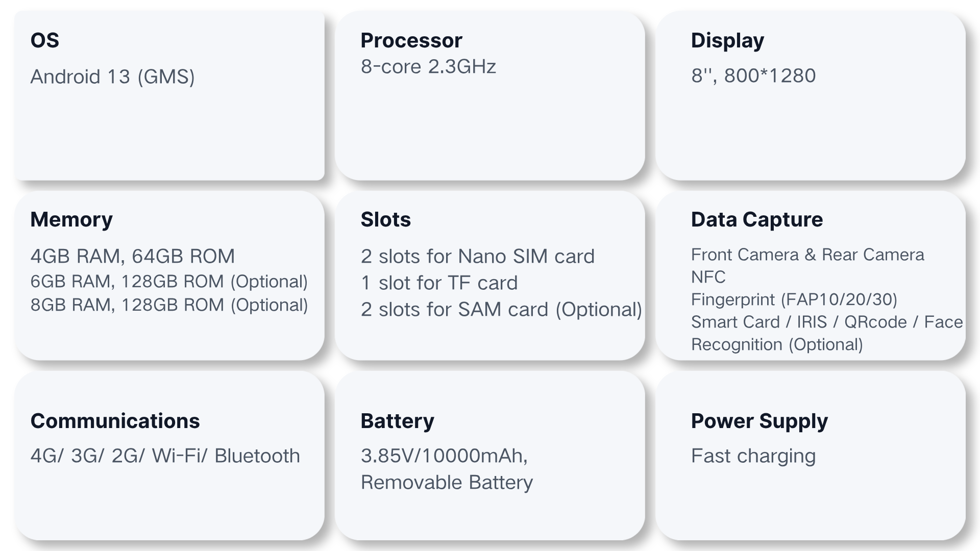This screenshot has height=551, width=980.
Task: Select the 8-core 2.3GHz specification
Action: (x=428, y=67)
